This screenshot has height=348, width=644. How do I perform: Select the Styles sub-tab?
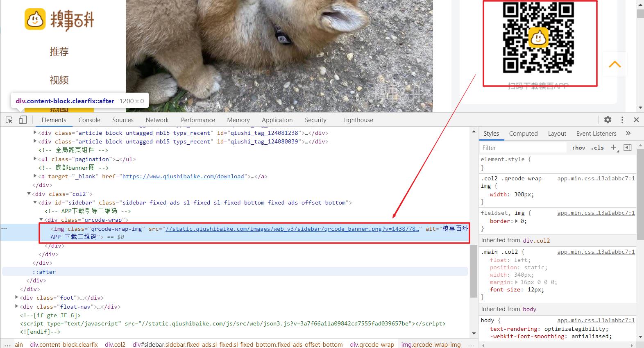point(491,133)
